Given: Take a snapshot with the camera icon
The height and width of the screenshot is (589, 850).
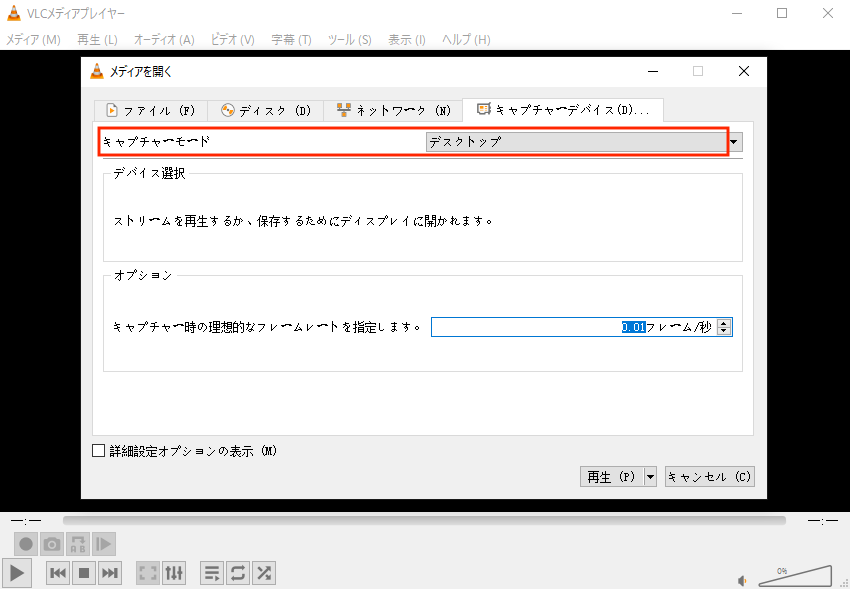Looking at the screenshot, I should click(x=52, y=544).
